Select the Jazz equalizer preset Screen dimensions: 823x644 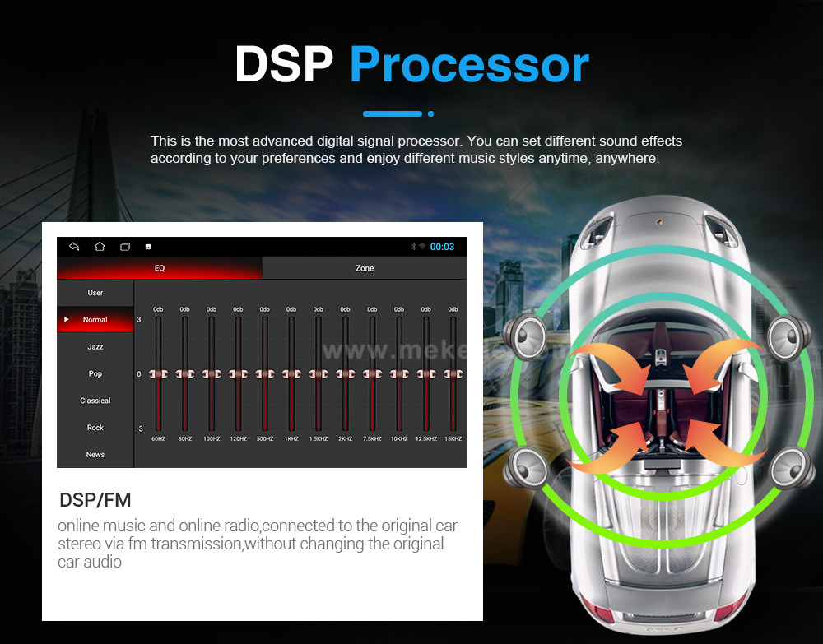95,346
